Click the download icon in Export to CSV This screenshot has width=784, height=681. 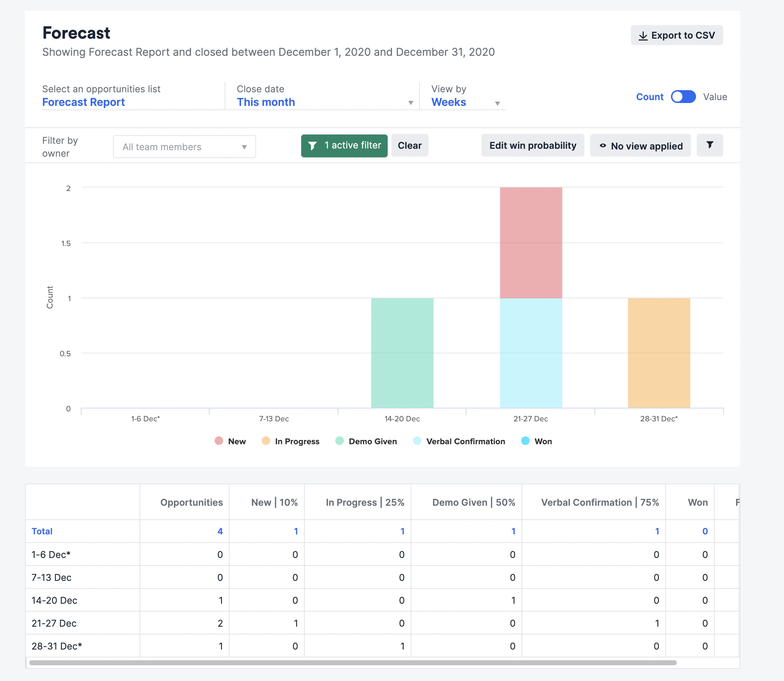point(643,36)
